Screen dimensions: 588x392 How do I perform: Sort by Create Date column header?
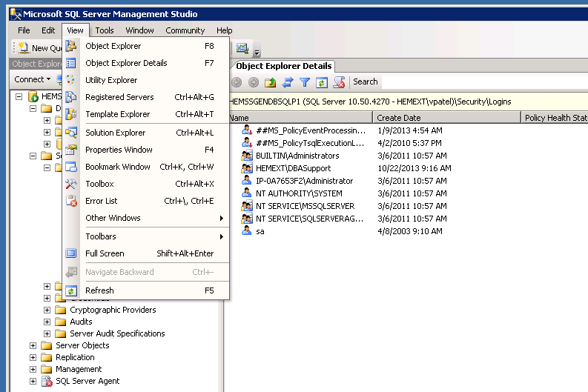[x=447, y=118]
